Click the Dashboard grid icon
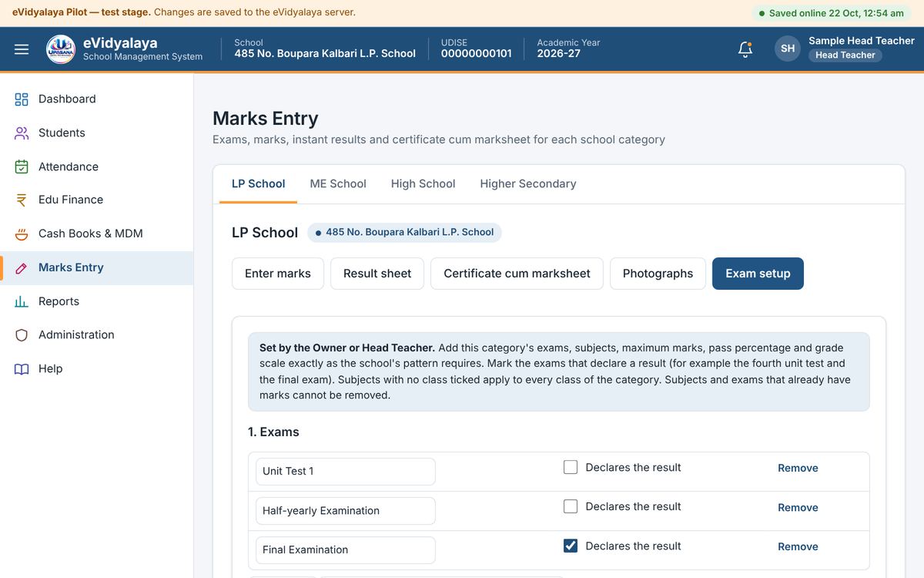Screen dimensions: 924x578 [x=22, y=99]
